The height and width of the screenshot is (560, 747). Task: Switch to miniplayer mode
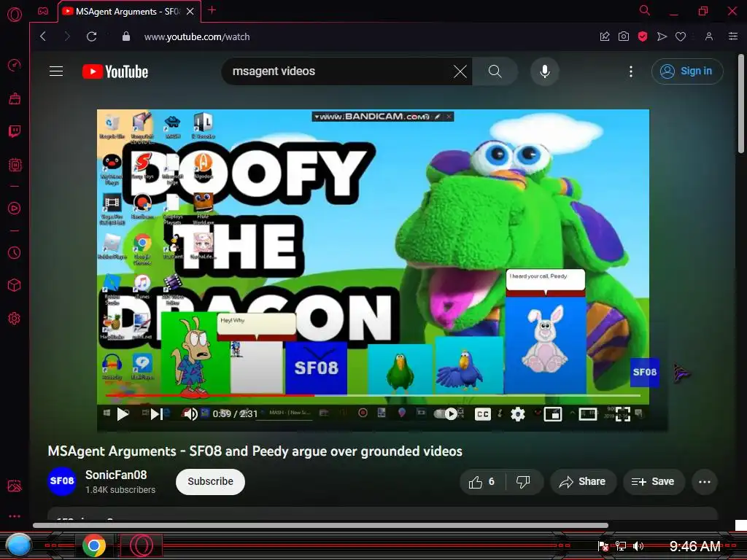(553, 414)
